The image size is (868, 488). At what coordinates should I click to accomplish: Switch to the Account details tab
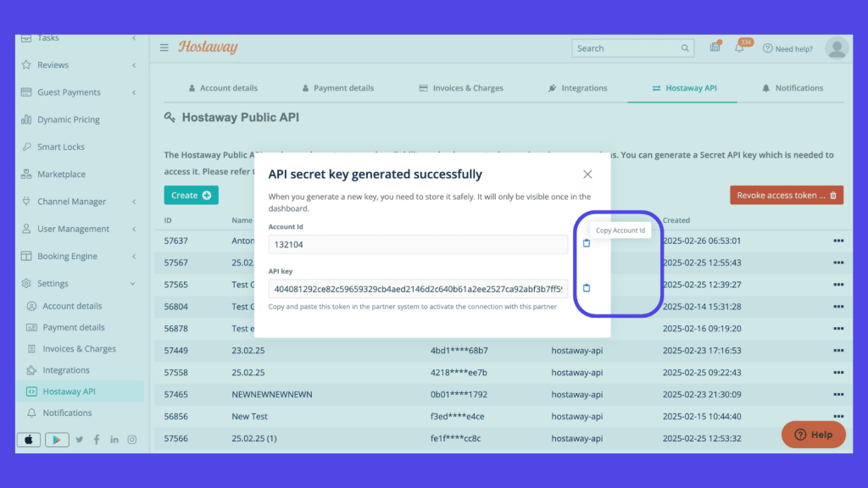coord(223,88)
